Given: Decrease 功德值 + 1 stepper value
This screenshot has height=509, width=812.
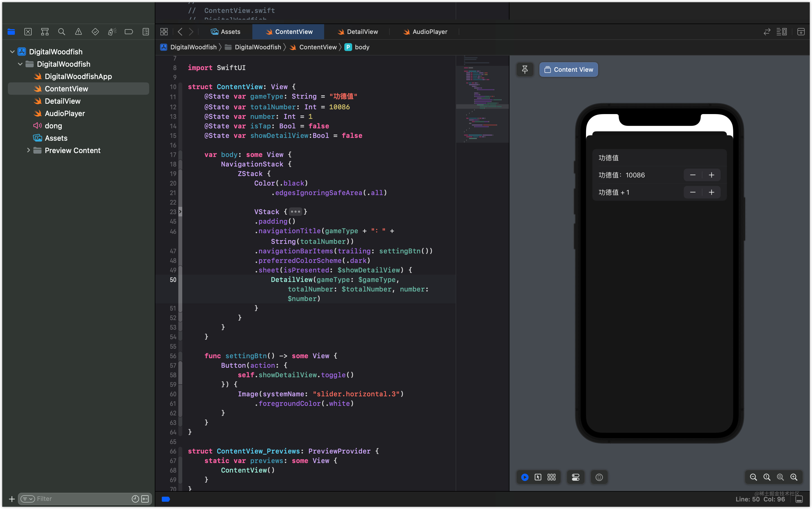Looking at the screenshot, I should [693, 192].
